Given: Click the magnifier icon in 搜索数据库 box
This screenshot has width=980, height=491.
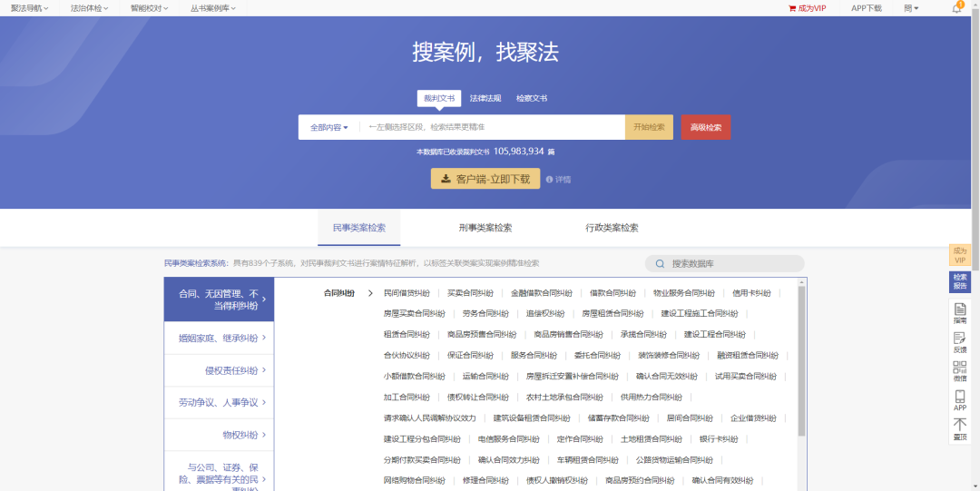Looking at the screenshot, I should [660, 264].
